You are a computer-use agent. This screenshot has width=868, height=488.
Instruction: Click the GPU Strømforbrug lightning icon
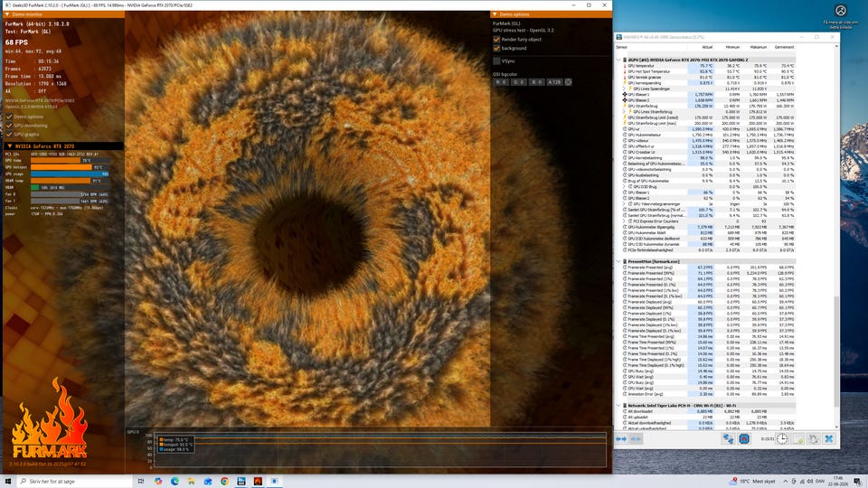[625, 107]
